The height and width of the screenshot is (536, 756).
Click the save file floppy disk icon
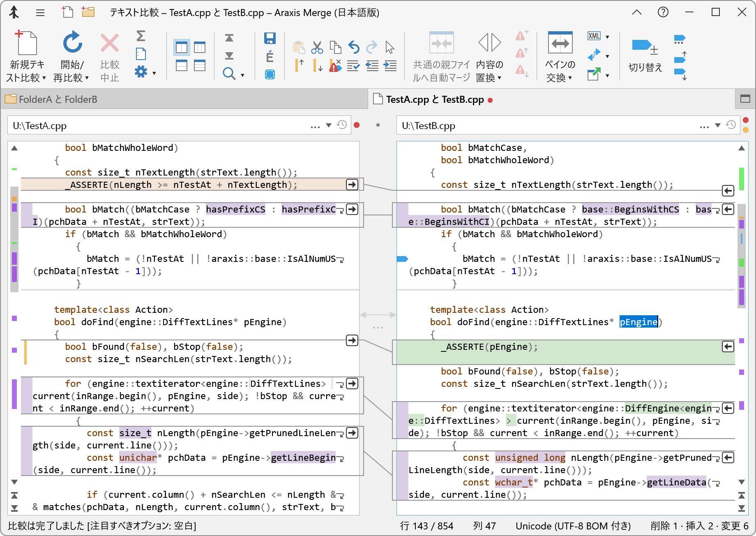[270, 38]
